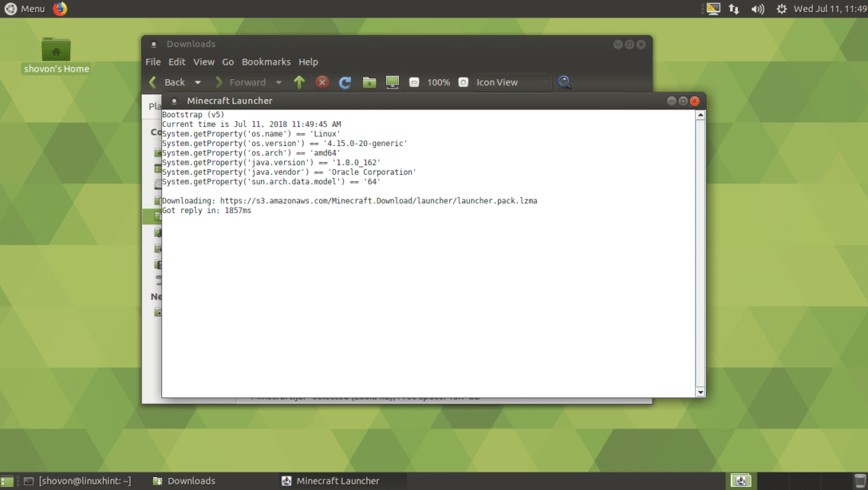Expand the Back history dropdown arrow
Viewport: 868px width, 490px height.
click(x=198, y=82)
